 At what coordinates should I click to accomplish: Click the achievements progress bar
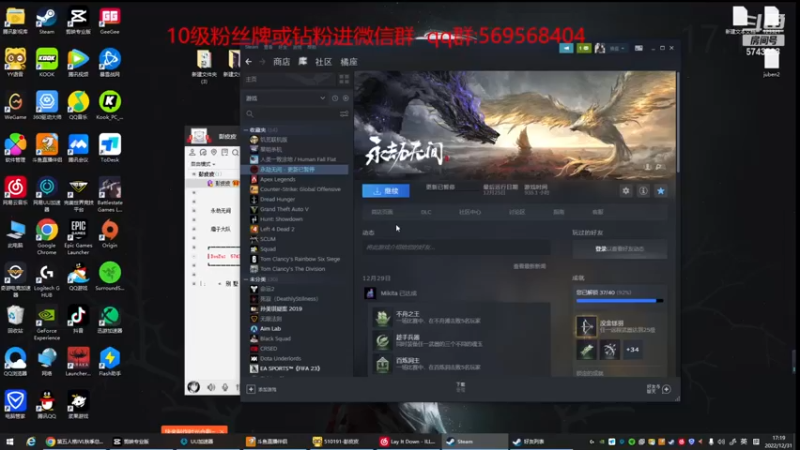coord(620,301)
